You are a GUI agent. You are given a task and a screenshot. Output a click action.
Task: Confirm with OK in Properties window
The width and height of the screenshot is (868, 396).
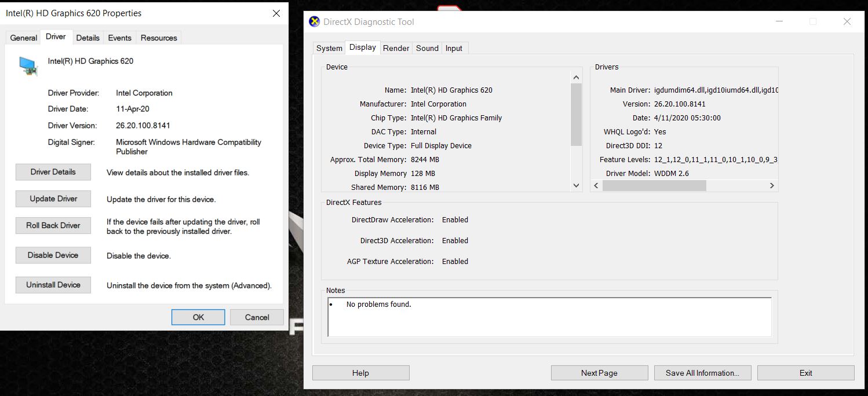(198, 317)
